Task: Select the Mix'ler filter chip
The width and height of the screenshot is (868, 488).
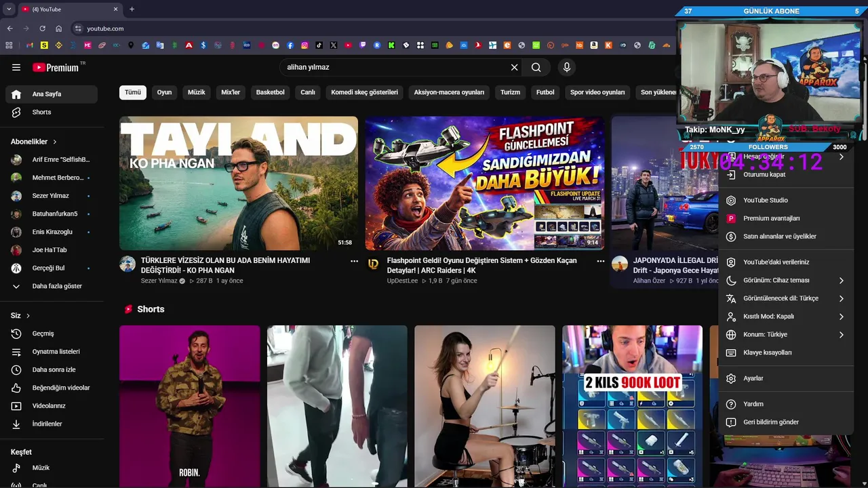Action: 231,92
